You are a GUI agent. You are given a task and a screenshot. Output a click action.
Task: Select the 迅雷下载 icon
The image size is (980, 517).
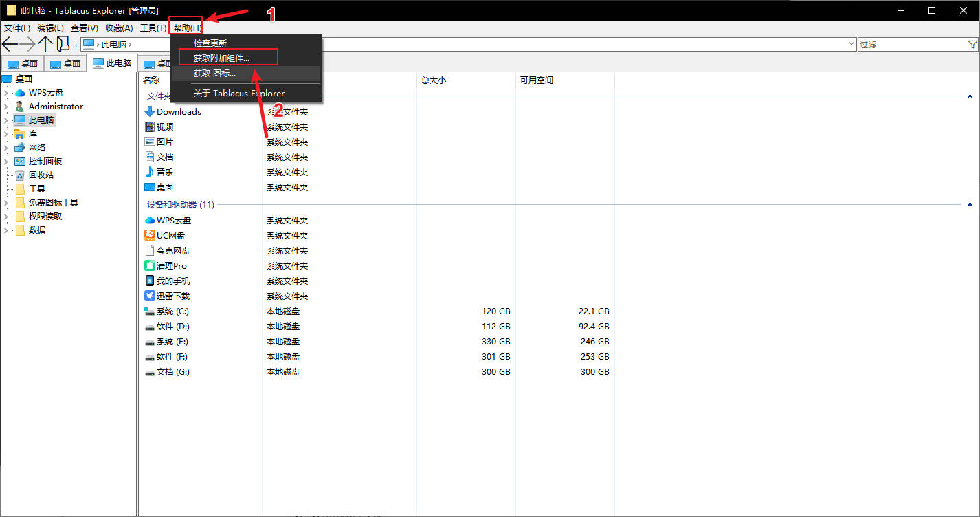pos(150,296)
